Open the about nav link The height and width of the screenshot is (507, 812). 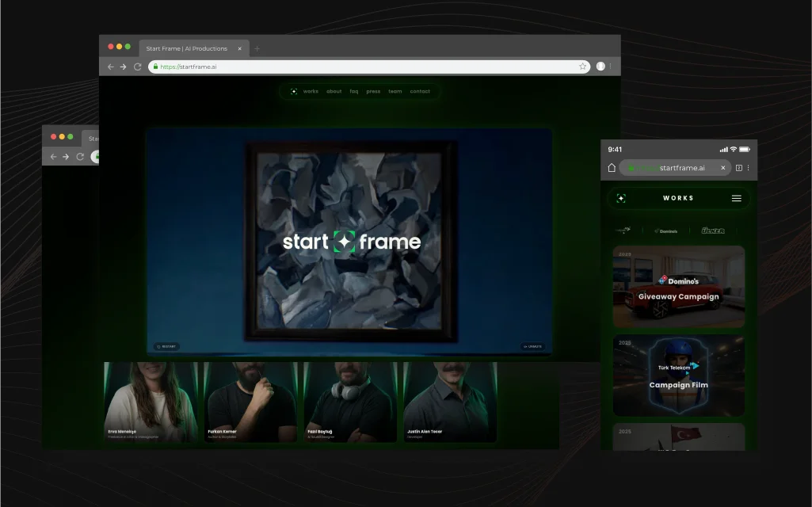[x=334, y=91]
